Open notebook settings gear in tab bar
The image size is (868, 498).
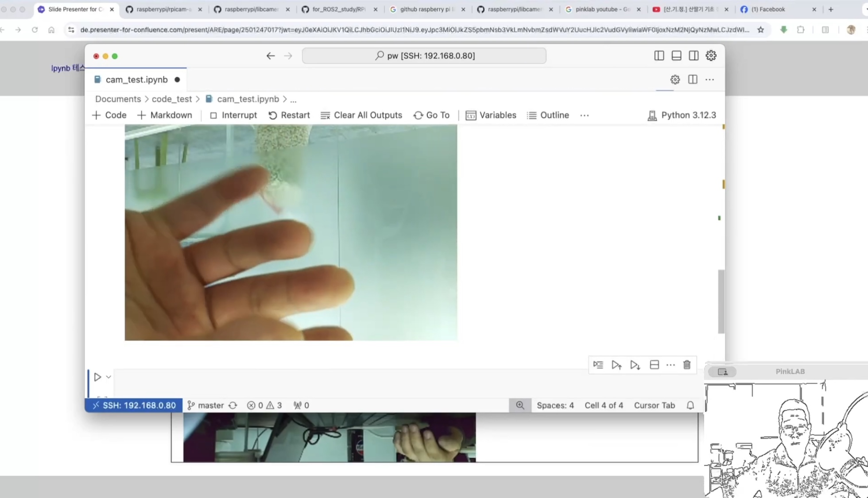(x=675, y=80)
